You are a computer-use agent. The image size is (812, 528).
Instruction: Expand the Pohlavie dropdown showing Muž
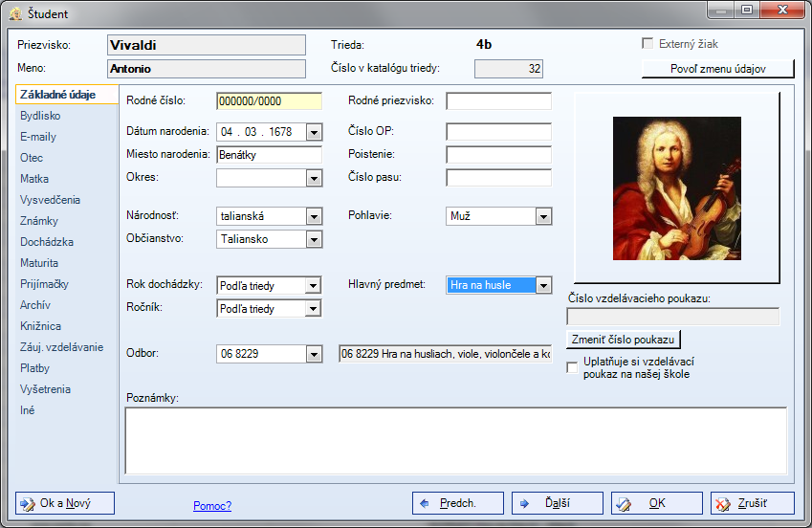click(x=543, y=216)
